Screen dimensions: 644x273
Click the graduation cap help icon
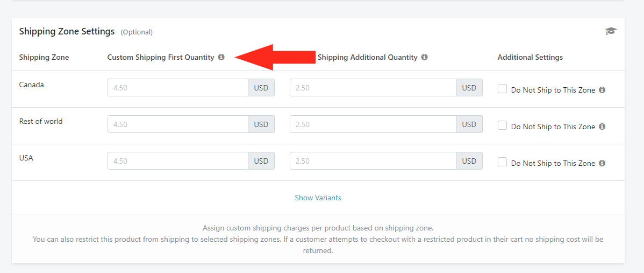point(611,31)
